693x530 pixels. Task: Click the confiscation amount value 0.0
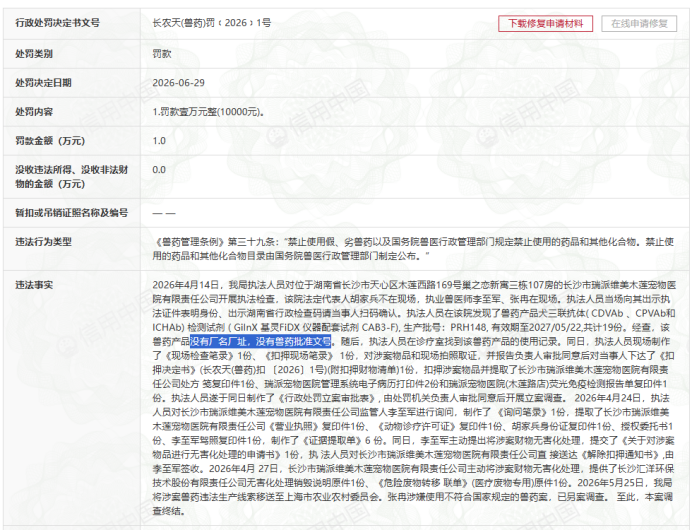pyautogui.click(x=159, y=170)
